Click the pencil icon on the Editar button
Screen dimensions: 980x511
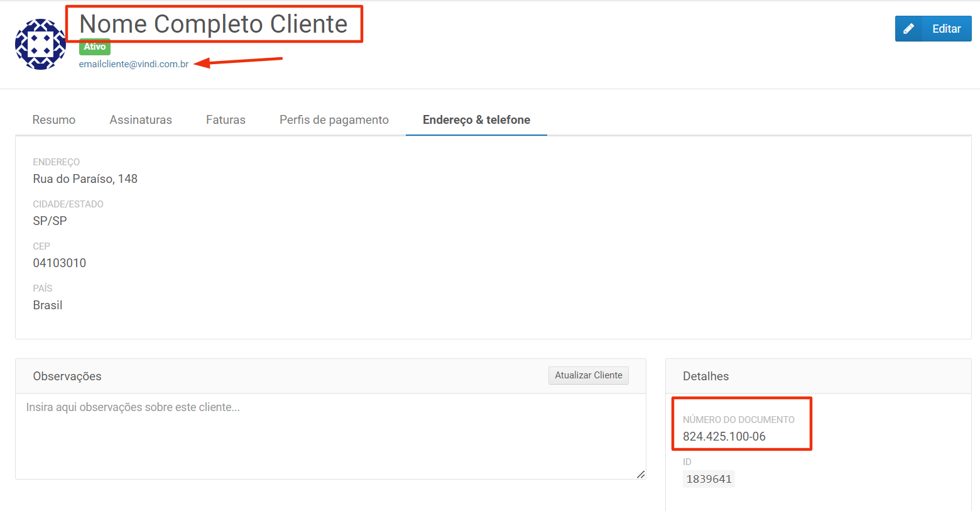coord(908,29)
